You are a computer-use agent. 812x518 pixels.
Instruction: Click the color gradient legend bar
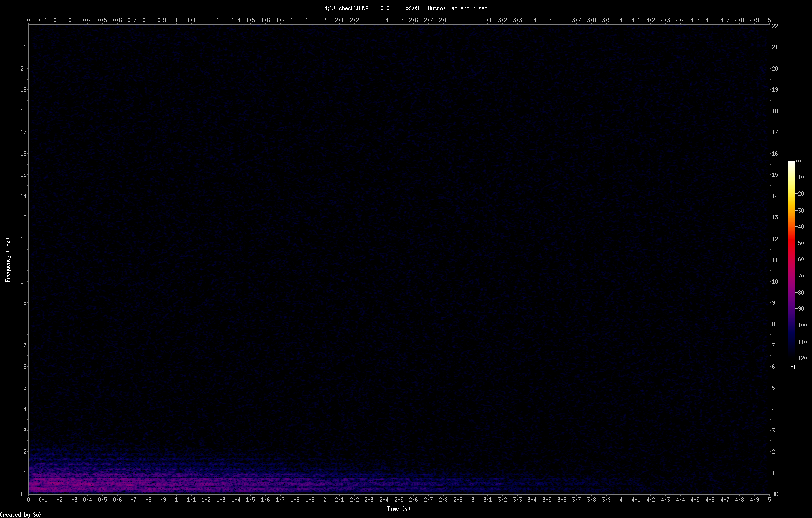[791, 259]
